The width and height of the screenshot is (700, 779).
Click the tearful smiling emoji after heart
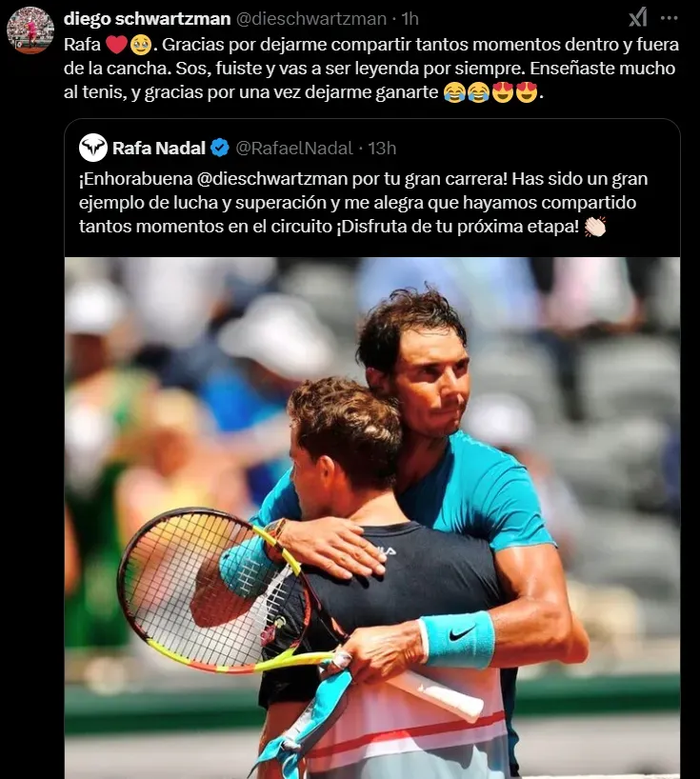tap(141, 45)
